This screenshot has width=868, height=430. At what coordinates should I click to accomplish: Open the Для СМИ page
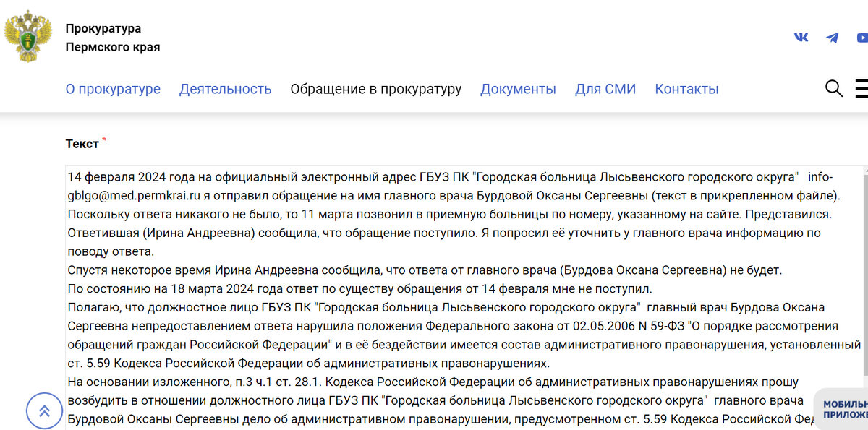[605, 89]
